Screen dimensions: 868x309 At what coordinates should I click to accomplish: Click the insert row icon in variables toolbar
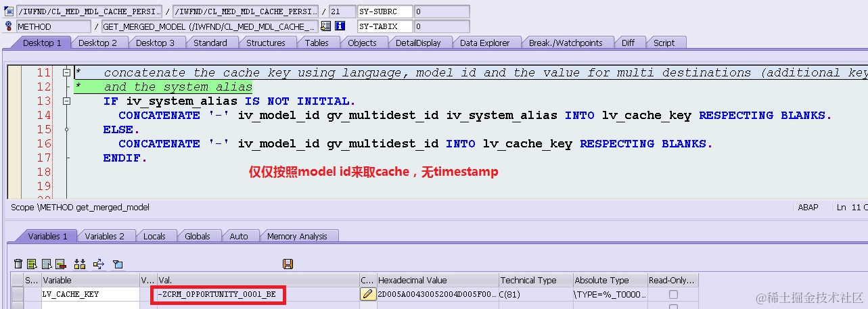pos(32,264)
